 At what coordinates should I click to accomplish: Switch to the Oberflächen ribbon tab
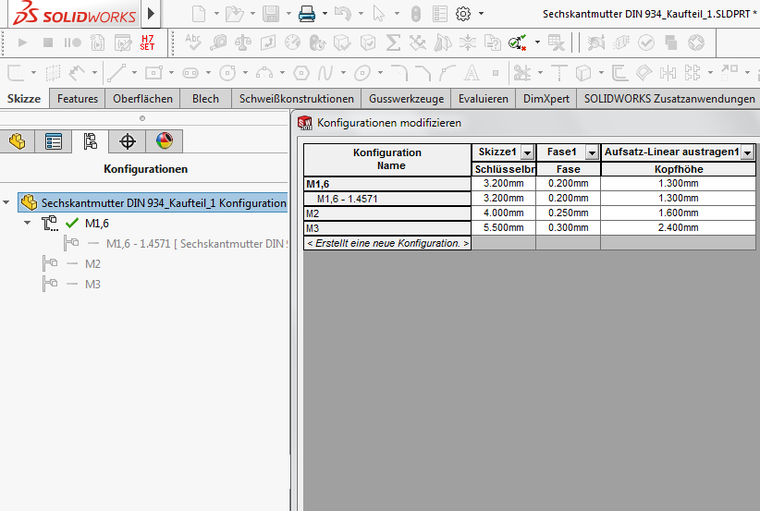[142, 99]
